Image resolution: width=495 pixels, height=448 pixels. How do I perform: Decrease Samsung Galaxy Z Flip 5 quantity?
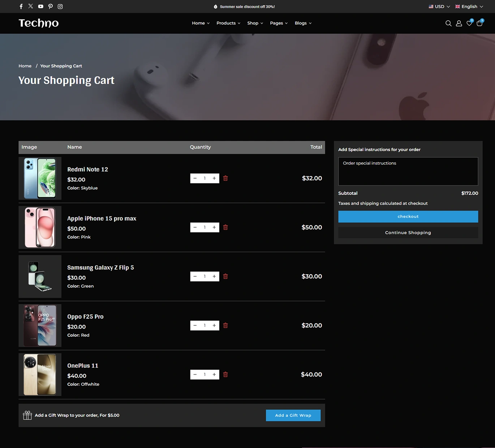click(x=195, y=276)
